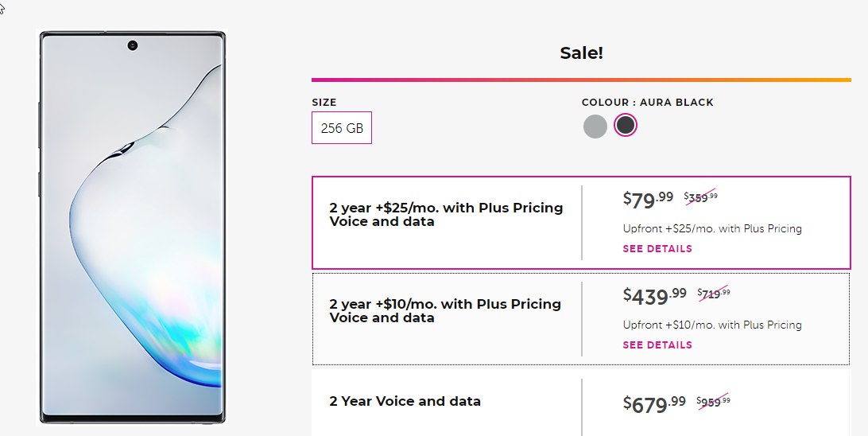The image size is (868, 436).
Task: Click the crossed-out $359.99 original price
Action: tap(701, 197)
